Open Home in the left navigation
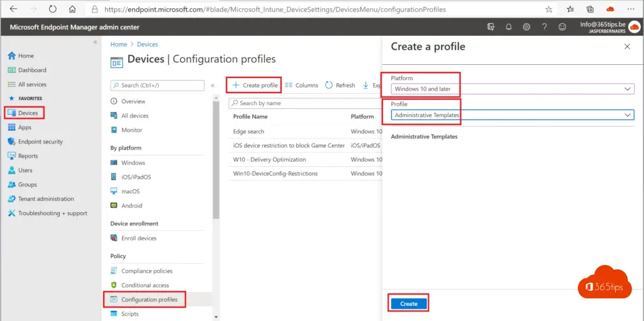 coord(26,55)
